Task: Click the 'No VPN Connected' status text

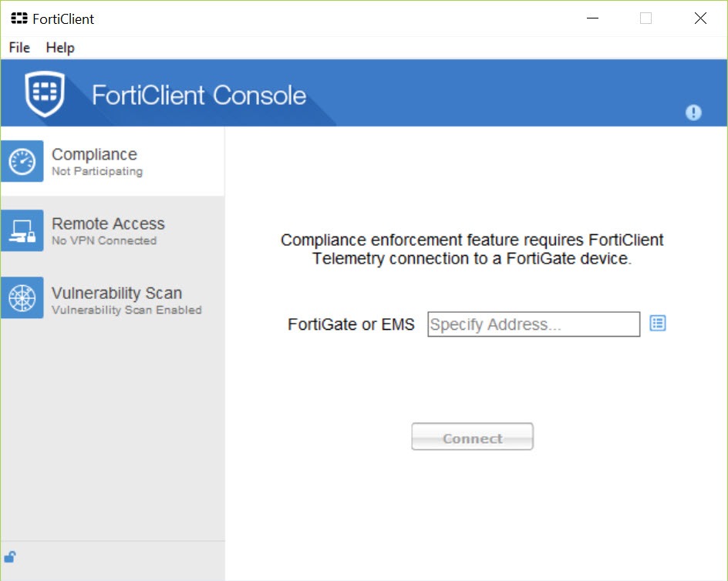Action: point(104,240)
